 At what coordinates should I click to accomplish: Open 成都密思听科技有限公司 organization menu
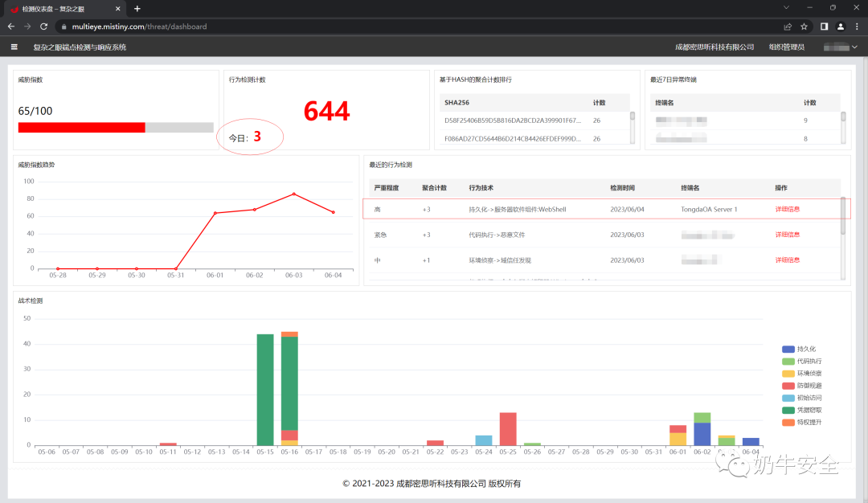(714, 47)
